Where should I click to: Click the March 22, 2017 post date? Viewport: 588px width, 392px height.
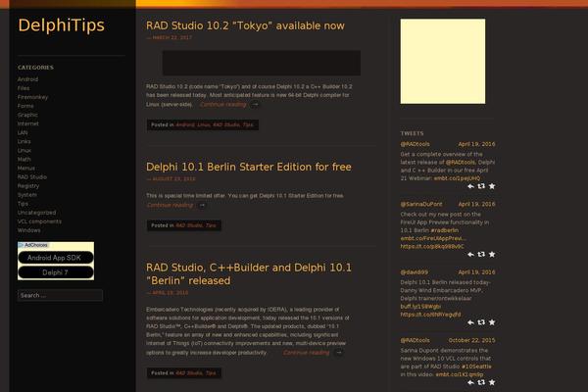tap(172, 37)
